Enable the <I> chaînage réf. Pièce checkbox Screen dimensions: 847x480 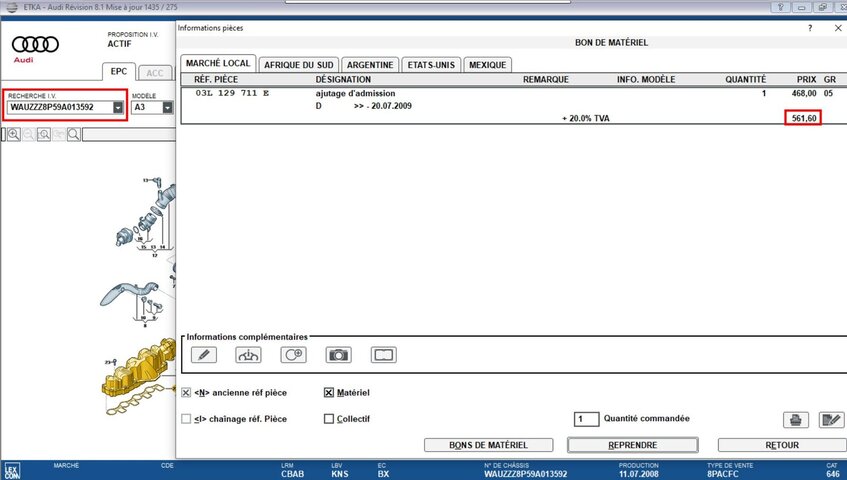(x=186, y=418)
